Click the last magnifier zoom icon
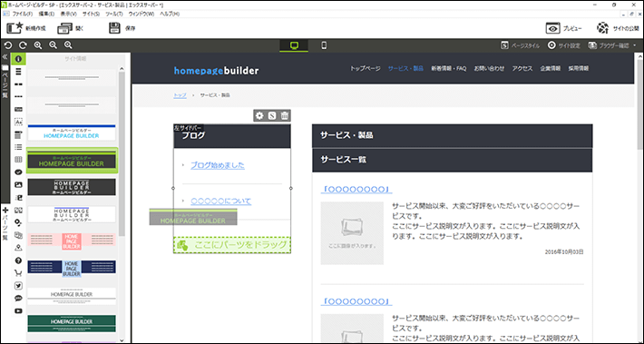This screenshot has height=344, width=644. 68,45
